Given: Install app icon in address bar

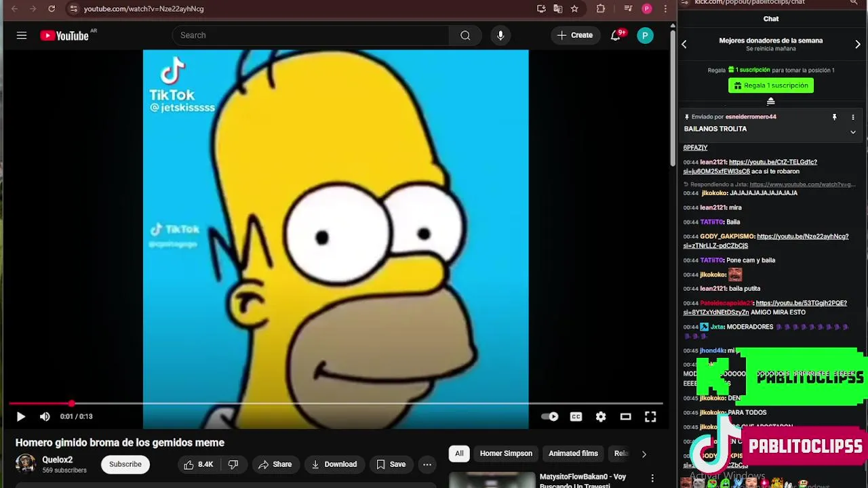Looking at the screenshot, I should (541, 9).
